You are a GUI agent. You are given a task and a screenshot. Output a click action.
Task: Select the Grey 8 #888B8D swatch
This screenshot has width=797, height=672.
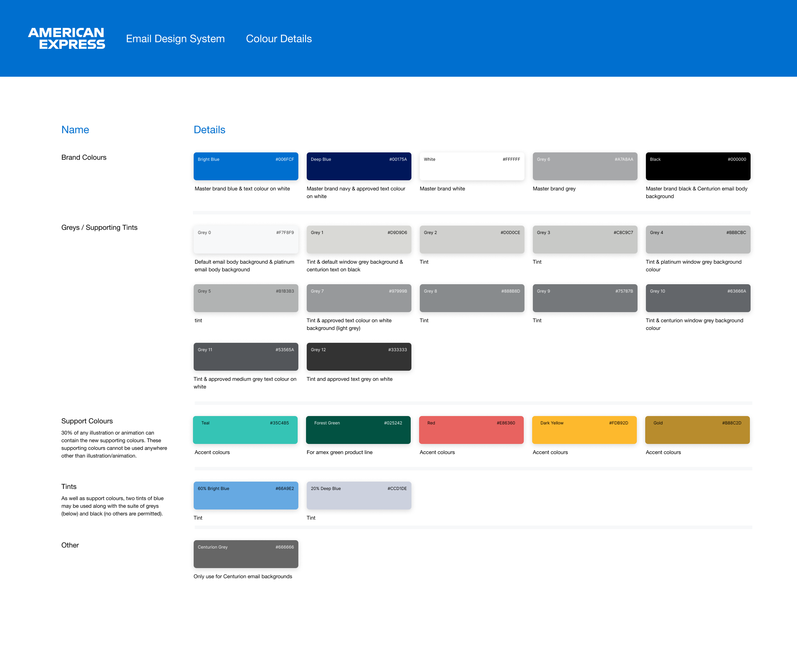(472, 298)
